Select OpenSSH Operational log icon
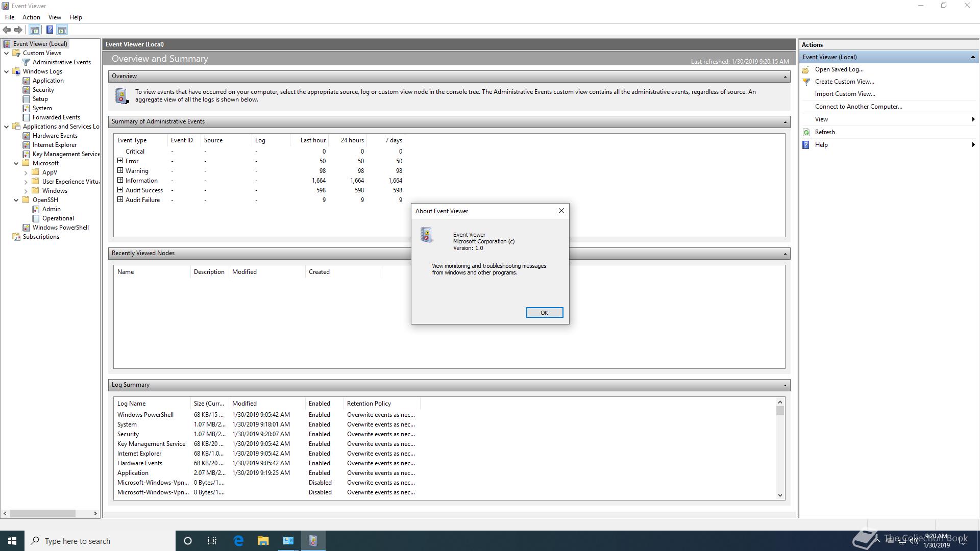Image resolution: width=980 pixels, height=551 pixels. (x=36, y=218)
